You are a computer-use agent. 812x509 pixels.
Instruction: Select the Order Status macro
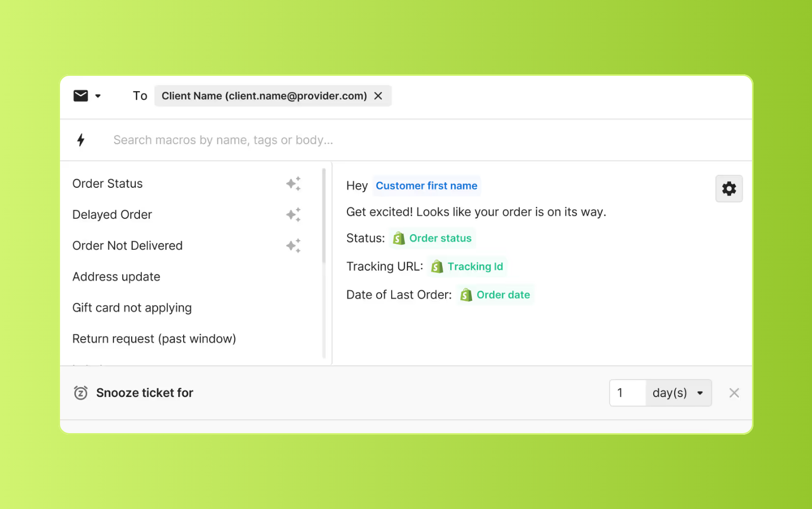107,183
